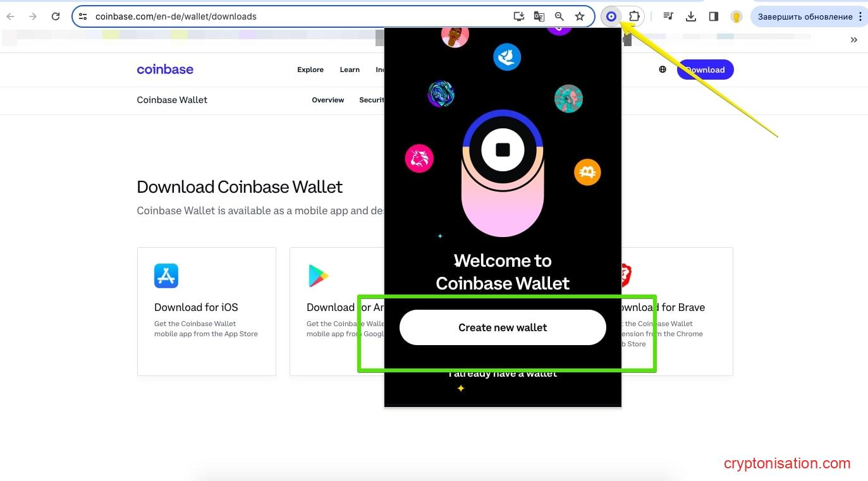
Task: Open the Chrome downloads icon
Action: (x=691, y=17)
